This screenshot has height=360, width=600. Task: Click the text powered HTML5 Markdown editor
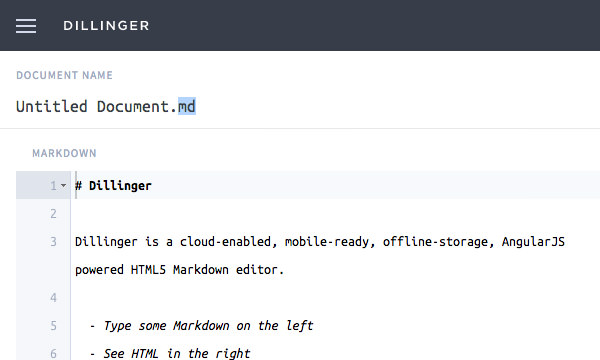179,270
